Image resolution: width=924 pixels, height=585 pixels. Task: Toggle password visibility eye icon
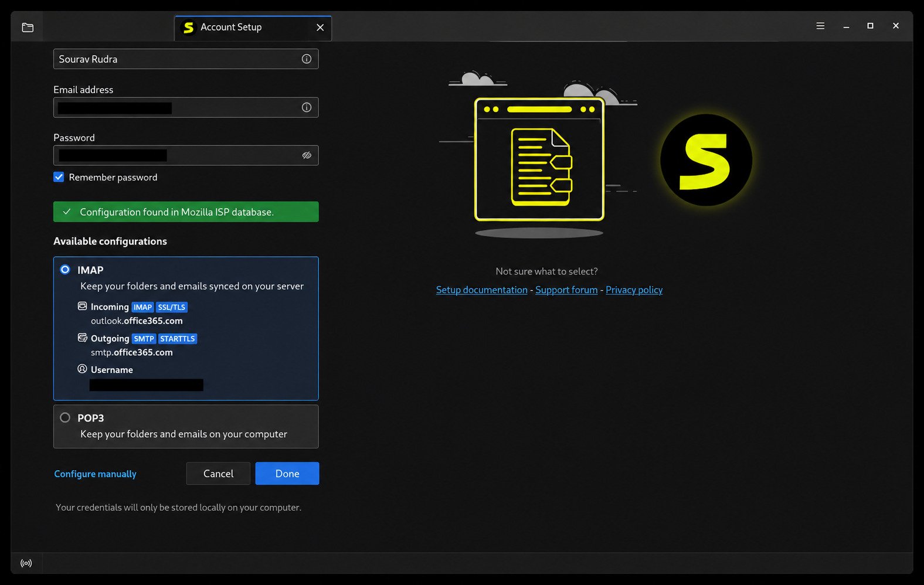307,155
